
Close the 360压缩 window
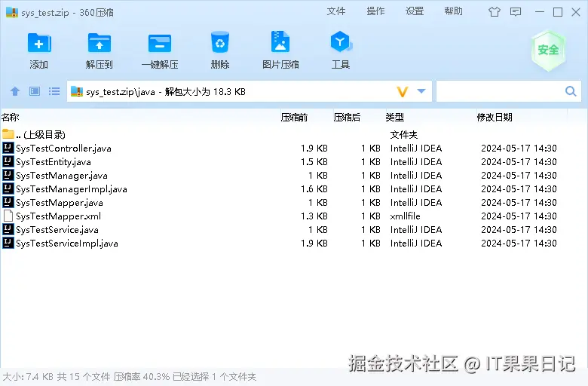coord(576,12)
